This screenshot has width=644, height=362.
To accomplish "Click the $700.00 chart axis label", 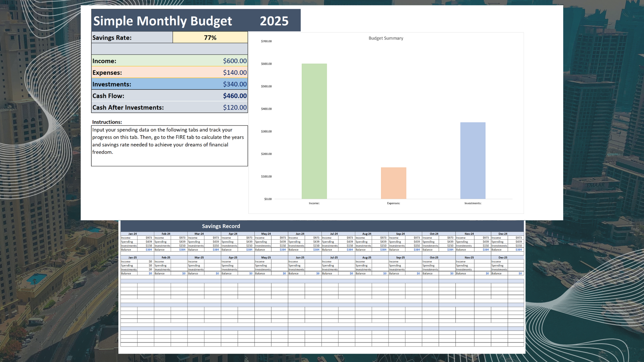I will (266, 41).
